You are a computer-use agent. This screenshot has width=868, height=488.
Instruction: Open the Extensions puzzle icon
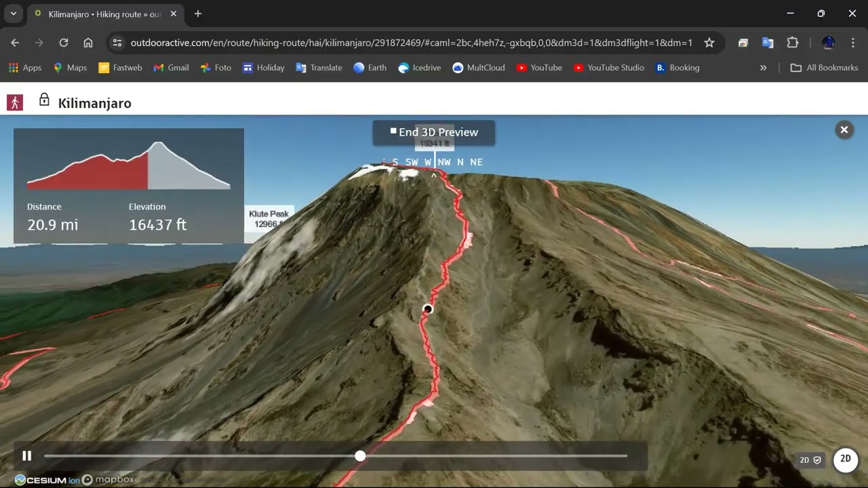[793, 43]
